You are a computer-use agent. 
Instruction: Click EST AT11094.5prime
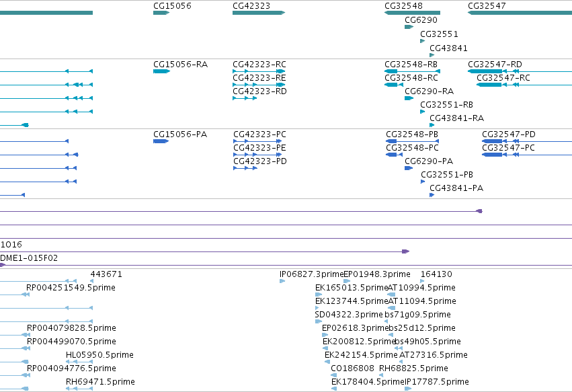pyautogui.click(x=421, y=301)
